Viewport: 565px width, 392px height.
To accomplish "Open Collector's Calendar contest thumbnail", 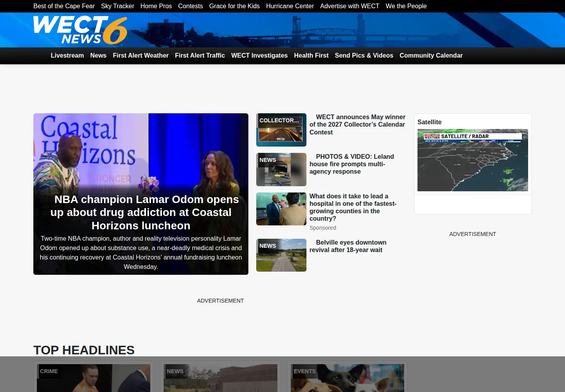I will (281, 130).
